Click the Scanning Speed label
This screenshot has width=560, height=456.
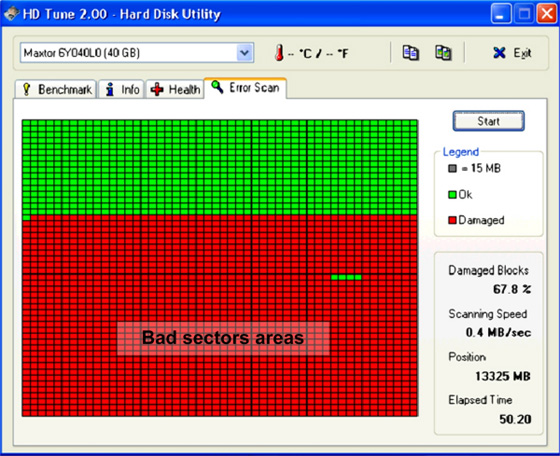coord(488,314)
